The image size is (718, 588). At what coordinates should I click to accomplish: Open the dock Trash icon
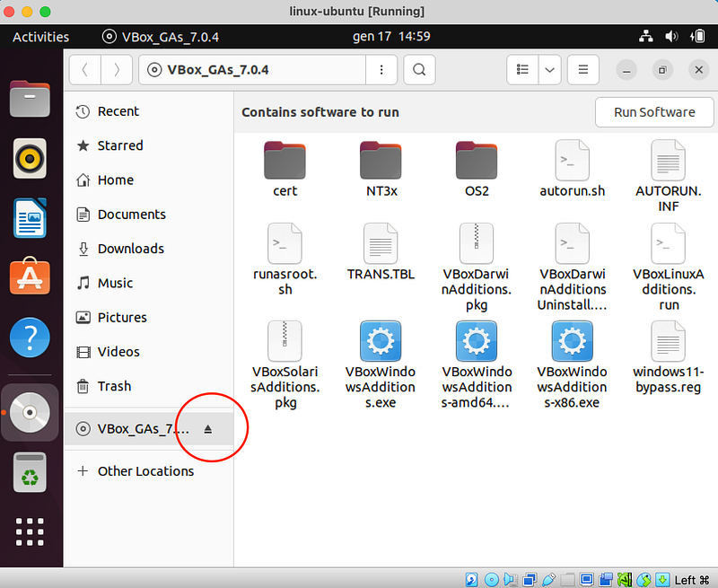(x=30, y=472)
